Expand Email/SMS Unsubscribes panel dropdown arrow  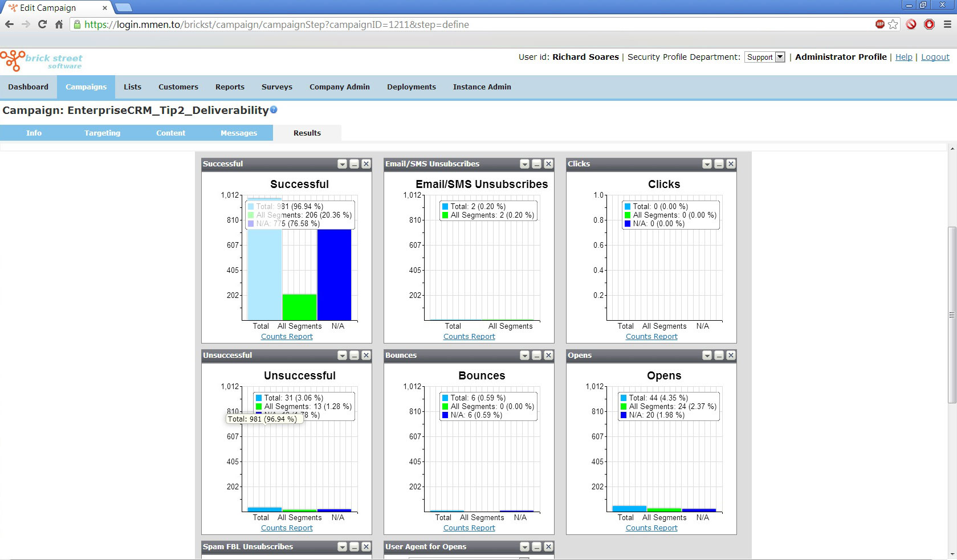tap(524, 164)
